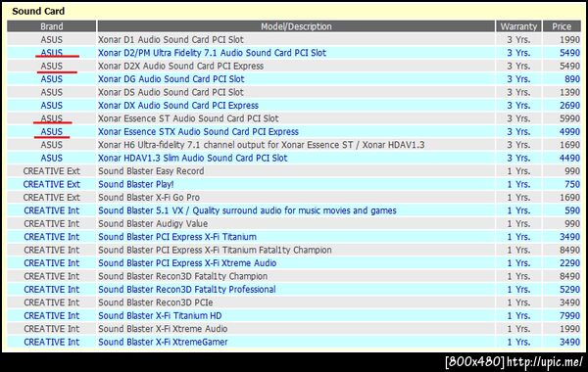Click 3 Yrs. warranty for Xonar DG

pos(518,79)
